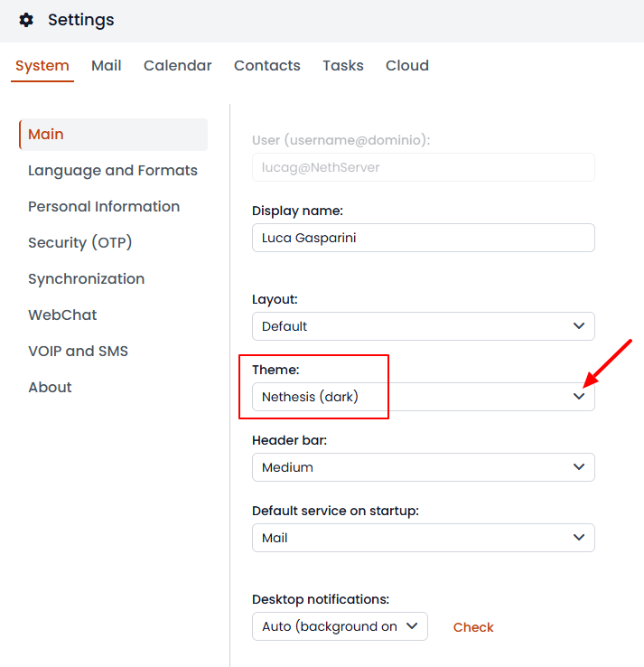Open Security (OTP) settings
Screen dimensions: 644x667
[x=80, y=243]
